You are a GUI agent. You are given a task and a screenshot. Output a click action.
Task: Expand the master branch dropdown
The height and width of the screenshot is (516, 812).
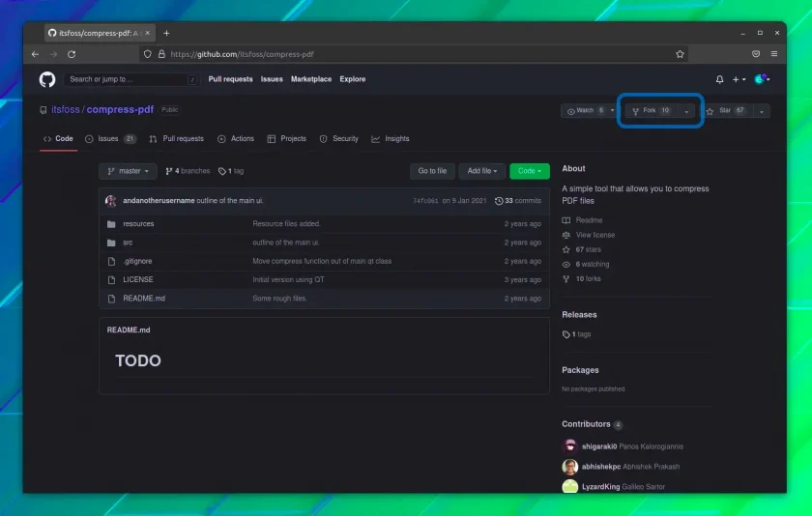coord(128,171)
